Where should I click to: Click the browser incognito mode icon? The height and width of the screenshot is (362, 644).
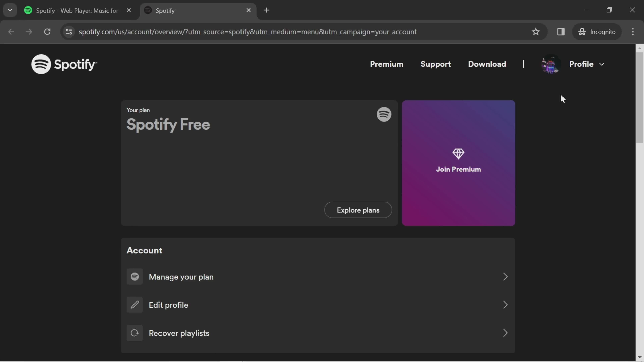pyautogui.click(x=582, y=31)
